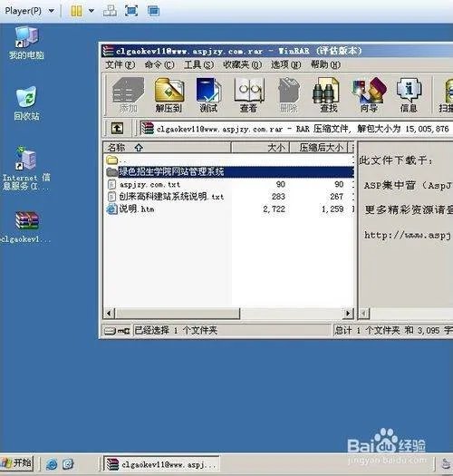Click the Info toolbar icon
This screenshot has height=476, width=453.
(409, 94)
